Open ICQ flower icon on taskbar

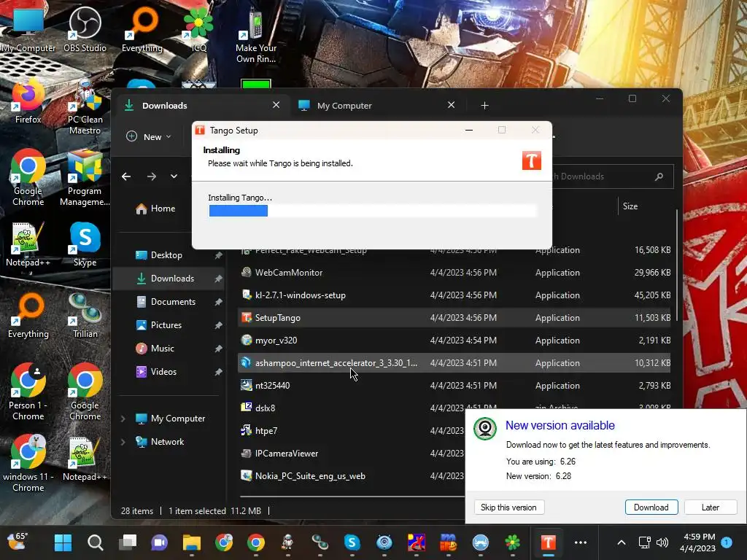coord(513,542)
